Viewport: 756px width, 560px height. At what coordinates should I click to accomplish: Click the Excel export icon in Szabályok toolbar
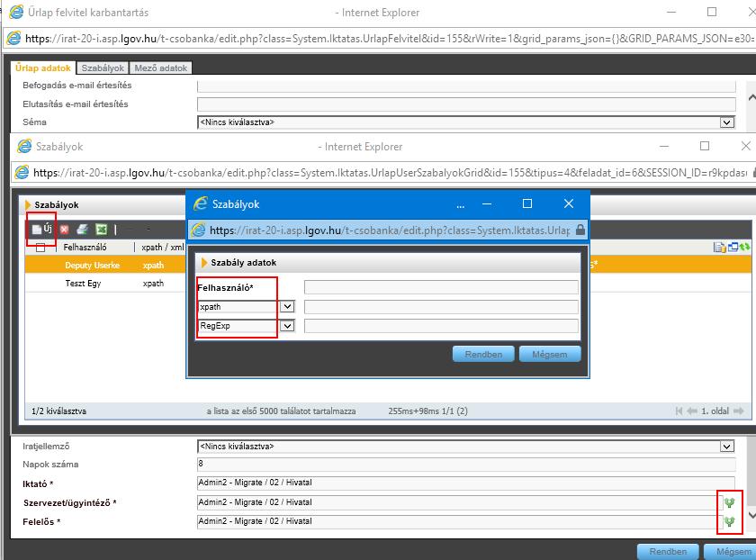coord(101,229)
